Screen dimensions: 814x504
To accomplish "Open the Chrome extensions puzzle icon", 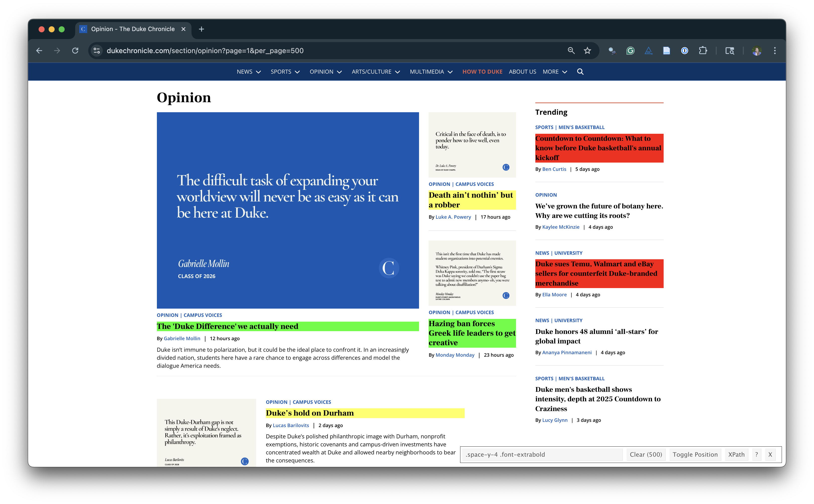I will click(x=703, y=51).
